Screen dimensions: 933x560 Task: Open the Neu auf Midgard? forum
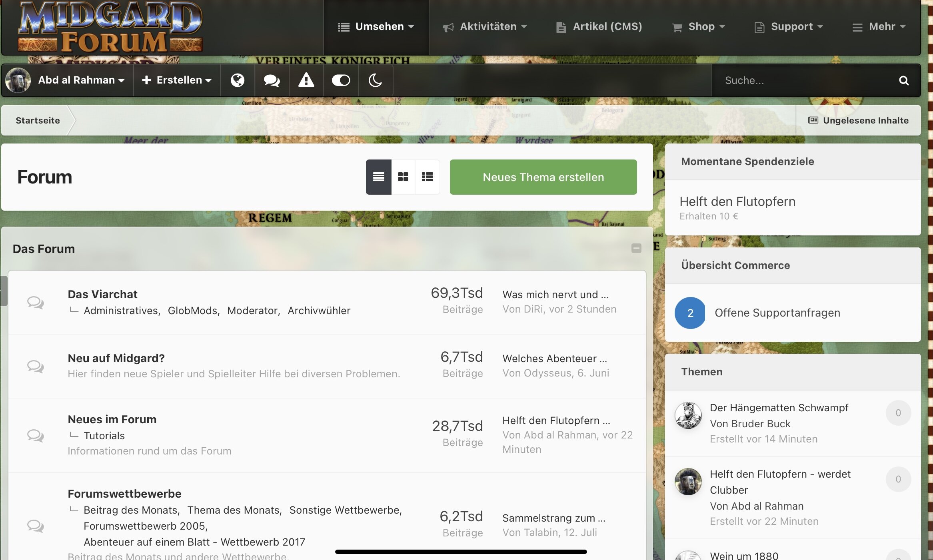(x=116, y=358)
